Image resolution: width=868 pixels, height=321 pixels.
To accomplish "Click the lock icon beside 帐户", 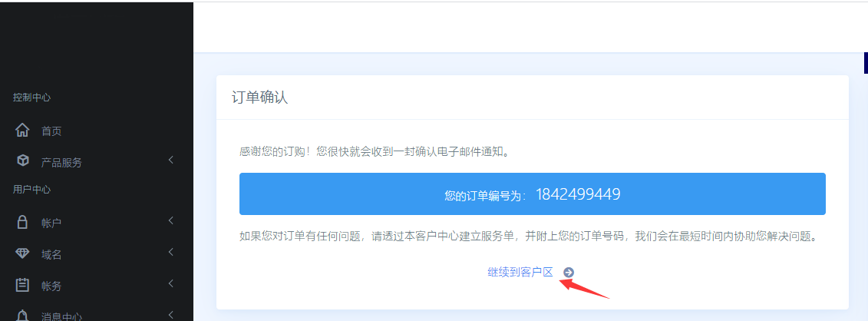I will [x=22, y=222].
